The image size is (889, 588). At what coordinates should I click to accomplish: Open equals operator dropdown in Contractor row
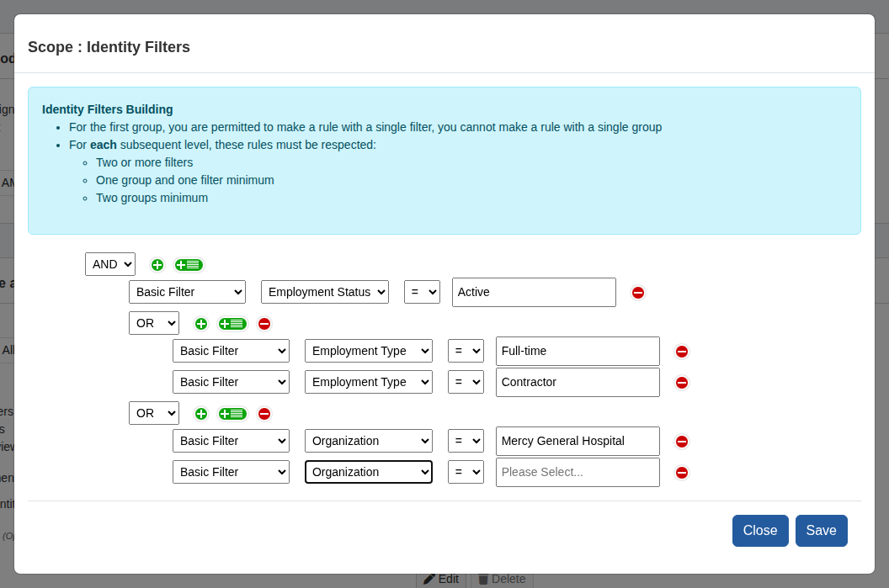(466, 382)
